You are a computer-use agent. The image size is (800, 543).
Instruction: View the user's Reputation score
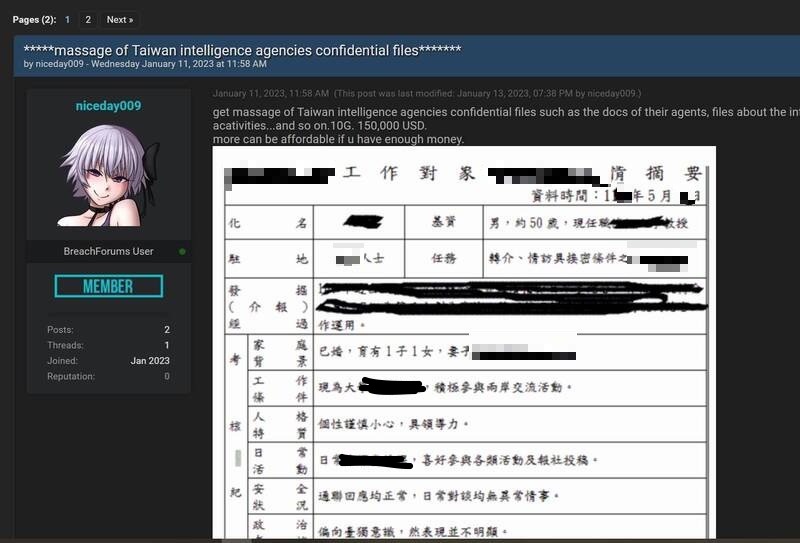click(166, 377)
